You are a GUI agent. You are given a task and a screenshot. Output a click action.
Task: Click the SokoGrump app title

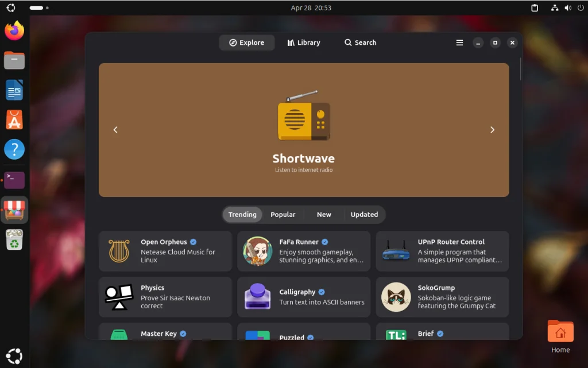point(436,288)
